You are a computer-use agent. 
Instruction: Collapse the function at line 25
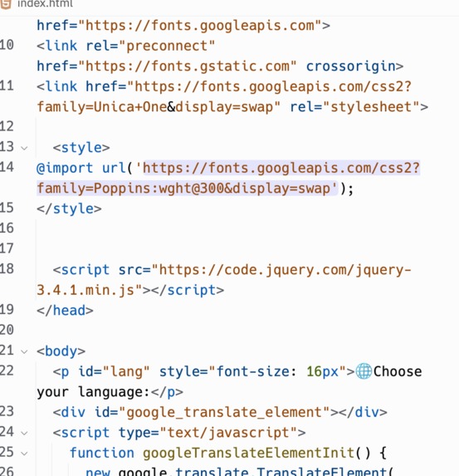coord(24,454)
